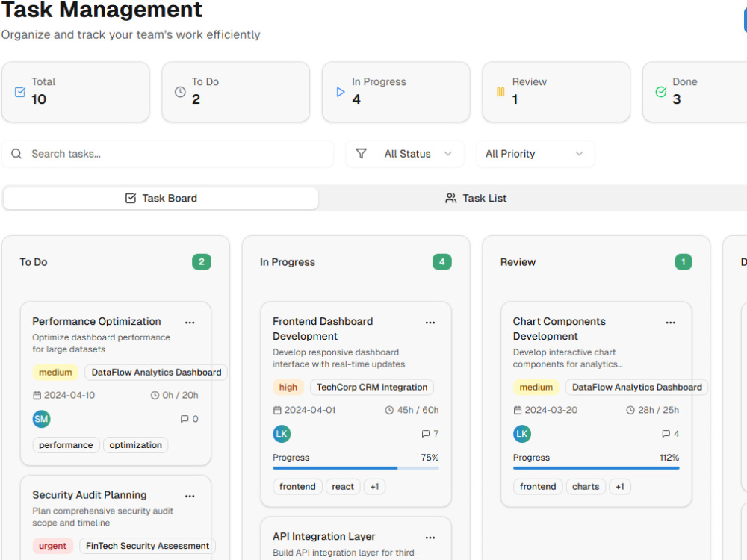The width and height of the screenshot is (747, 560).
Task: Open the All Status dropdown
Action: [x=405, y=154]
